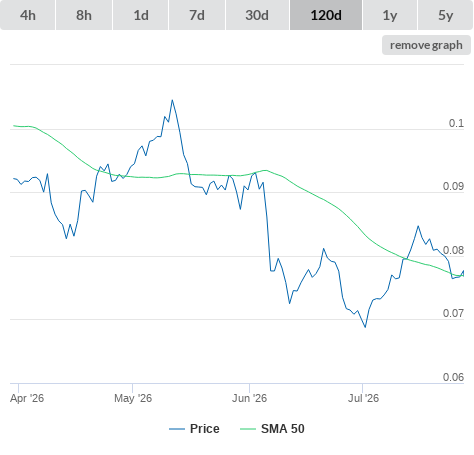Open the 7d chart range

pyautogui.click(x=197, y=15)
